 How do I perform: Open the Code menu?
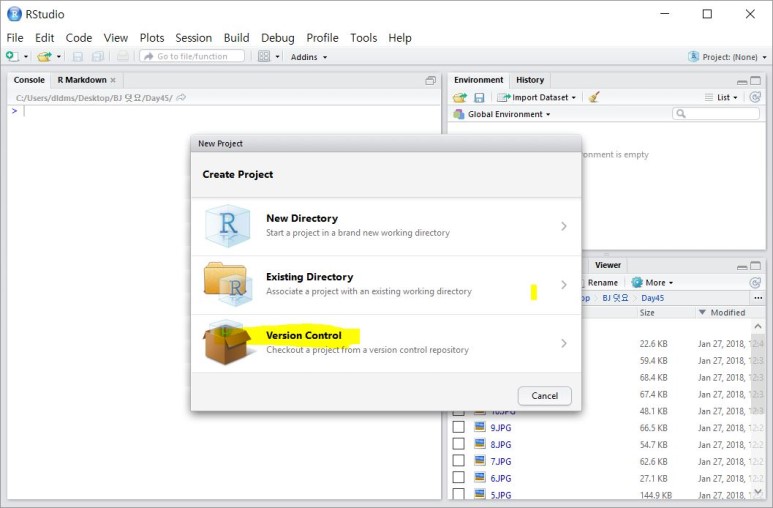(x=79, y=38)
